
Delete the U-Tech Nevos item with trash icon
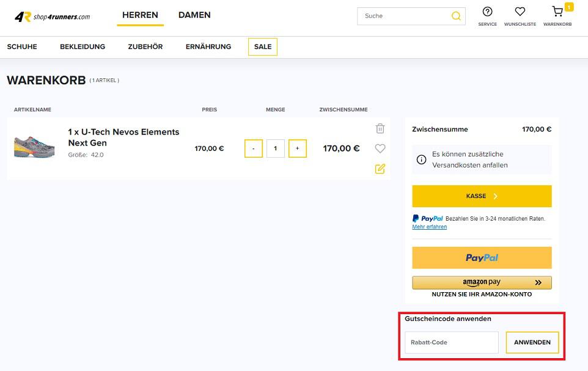pyautogui.click(x=380, y=128)
